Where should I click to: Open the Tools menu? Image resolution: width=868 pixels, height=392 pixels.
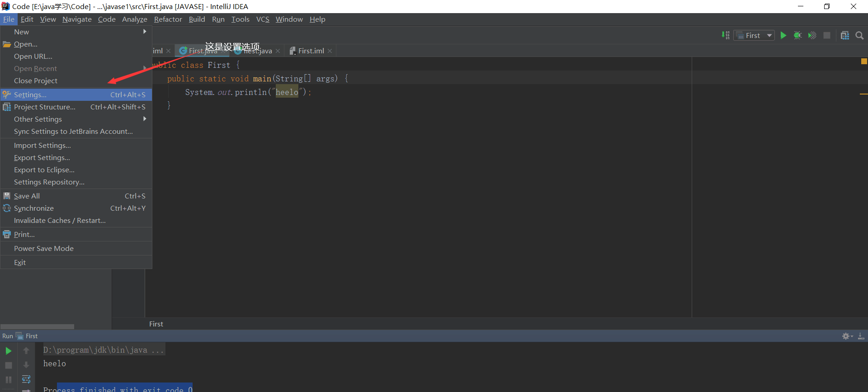240,19
